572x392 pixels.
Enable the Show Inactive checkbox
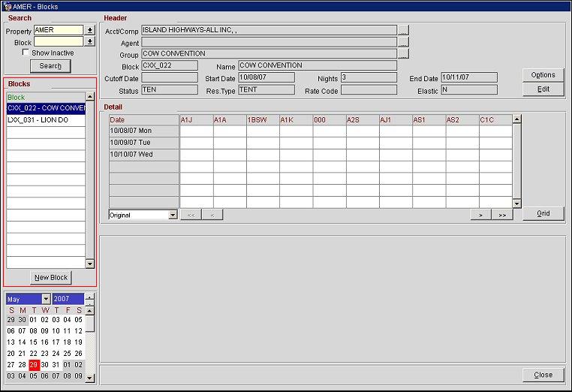point(26,53)
